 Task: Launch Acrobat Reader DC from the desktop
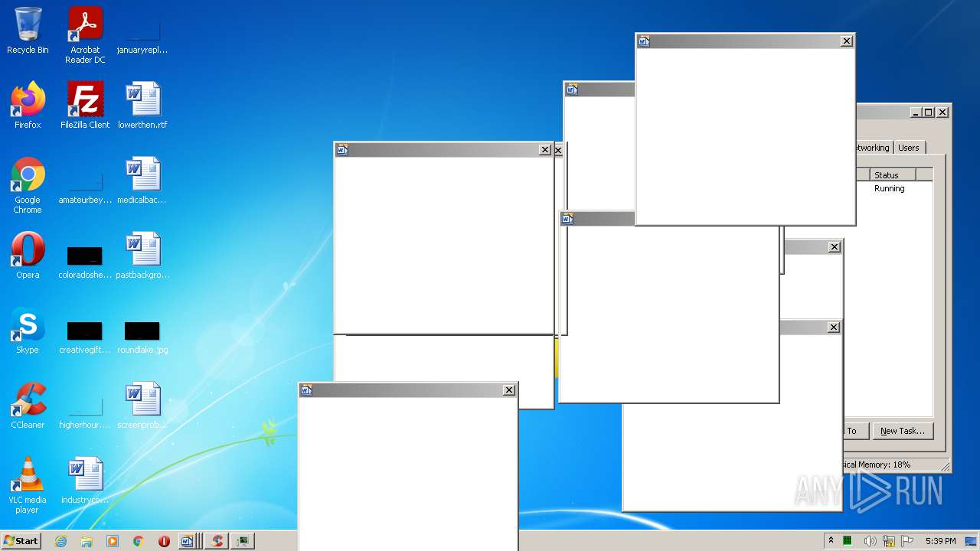click(x=85, y=34)
